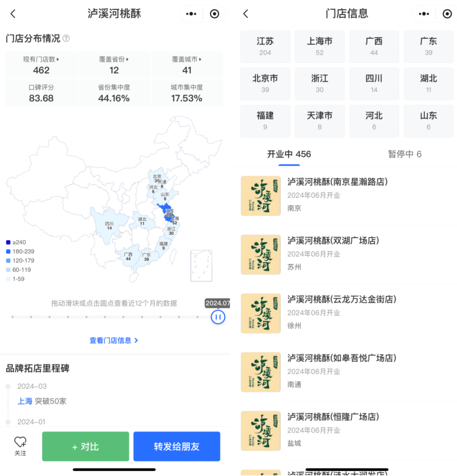Tap the target icon on 门店信息 page

click(x=447, y=14)
